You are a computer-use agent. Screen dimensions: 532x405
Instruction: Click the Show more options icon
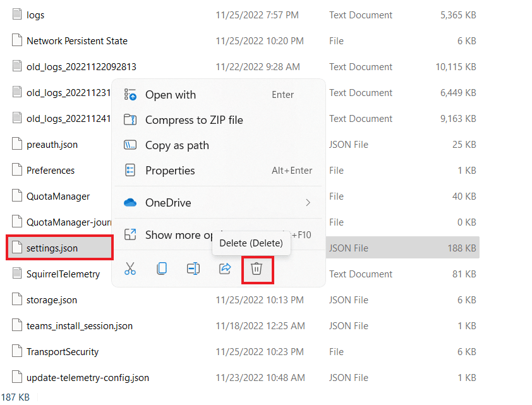pos(130,235)
